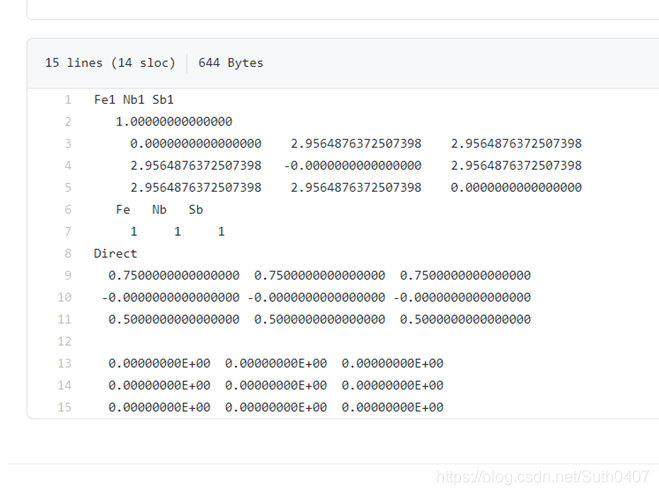Click the -0.0000000000000000 value on line 4

coord(353,166)
